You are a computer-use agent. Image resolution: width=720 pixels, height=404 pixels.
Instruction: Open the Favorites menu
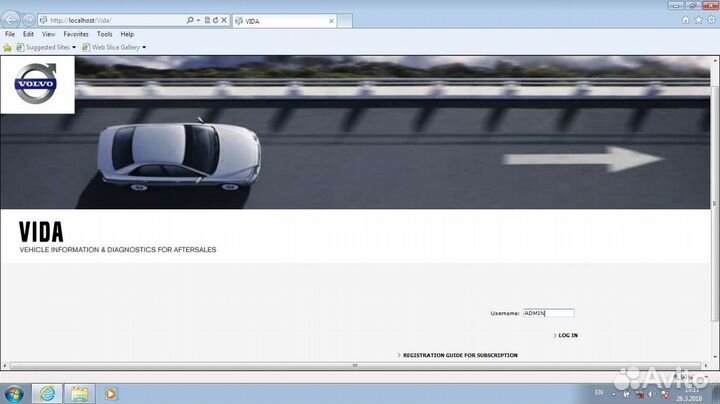coord(76,34)
